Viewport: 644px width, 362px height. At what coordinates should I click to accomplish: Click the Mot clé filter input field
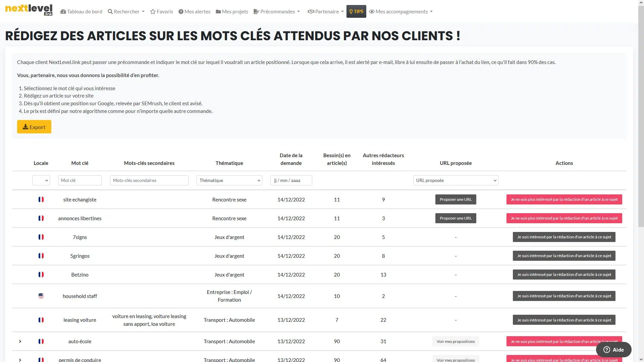pos(80,180)
